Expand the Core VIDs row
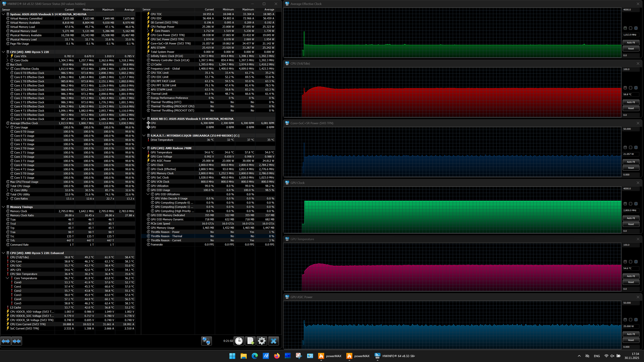The height and width of the screenshot is (362, 644). click(8, 56)
